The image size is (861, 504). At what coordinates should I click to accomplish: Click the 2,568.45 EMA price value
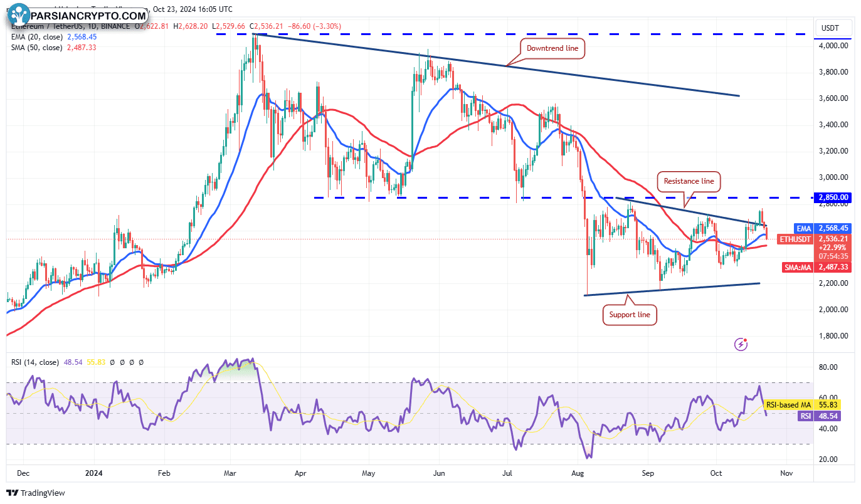coord(833,229)
